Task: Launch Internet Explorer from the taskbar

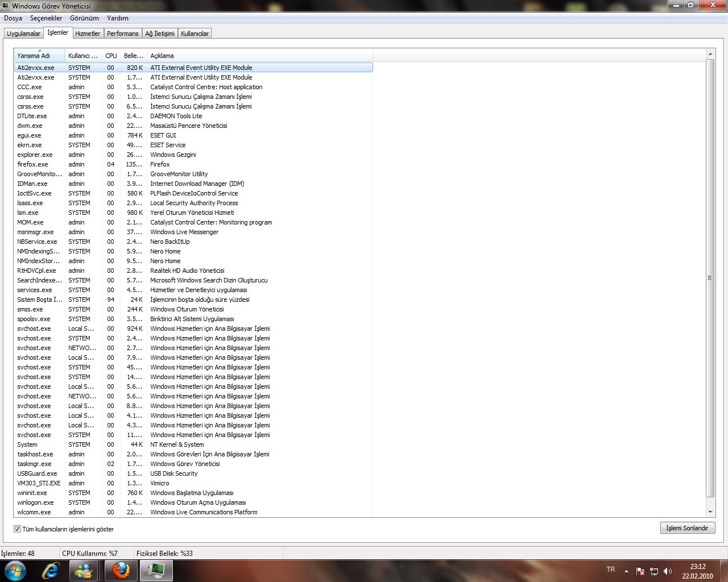Action: coord(51,570)
